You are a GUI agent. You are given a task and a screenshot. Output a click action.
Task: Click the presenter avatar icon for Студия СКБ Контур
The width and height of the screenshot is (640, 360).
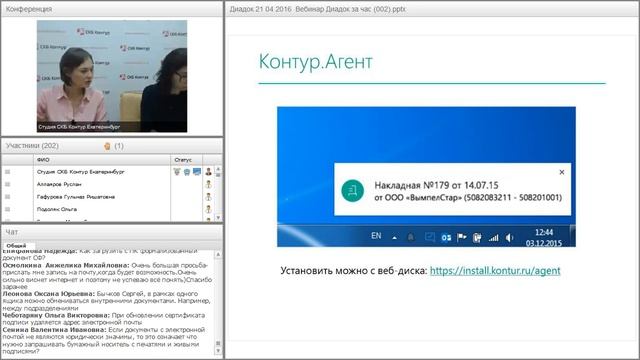[x=209, y=171]
